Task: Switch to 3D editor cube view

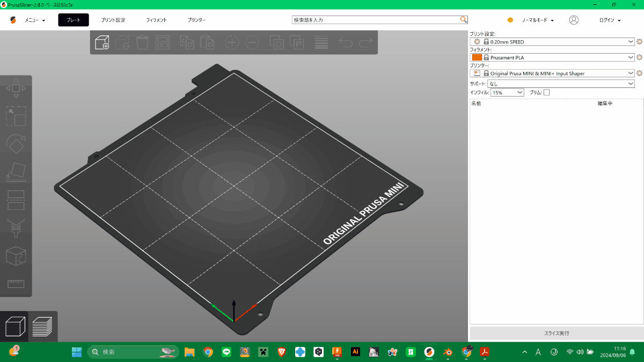Action: tap(15, 327)
